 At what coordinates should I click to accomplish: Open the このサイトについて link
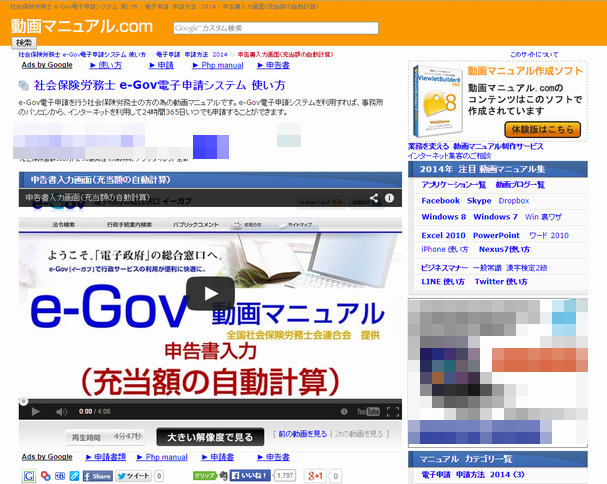coord(534,55)
